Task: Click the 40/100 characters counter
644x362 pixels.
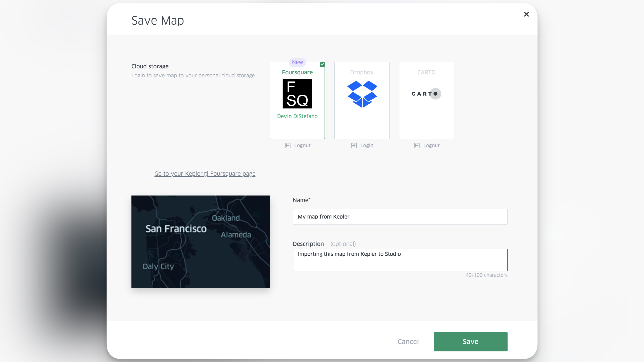Action: pyautogui.click(x=487, y=275)
